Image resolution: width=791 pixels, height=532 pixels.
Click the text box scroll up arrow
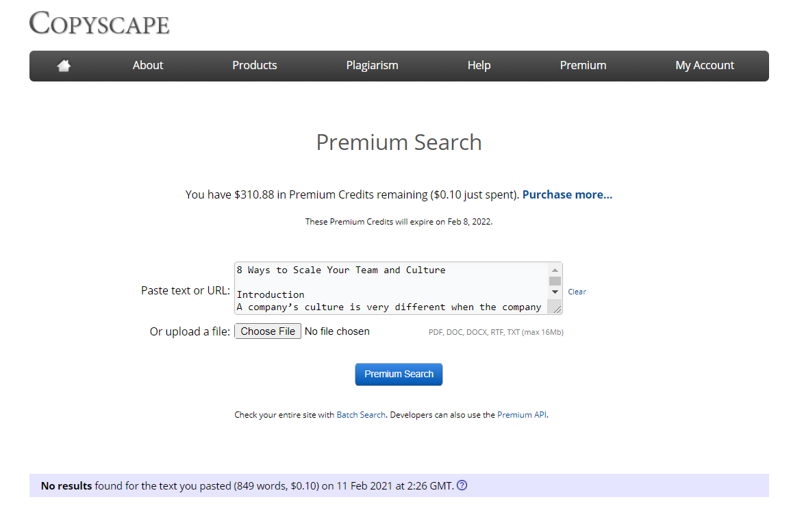click(555, 270)
